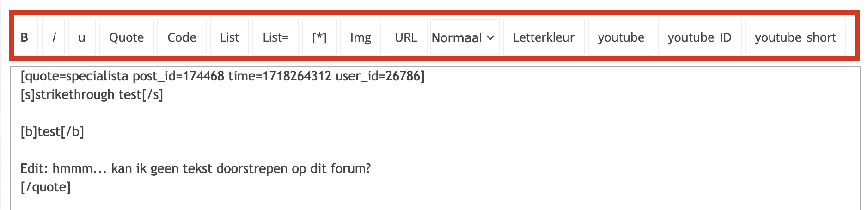Insert an image tag with Img

(361, 37)
